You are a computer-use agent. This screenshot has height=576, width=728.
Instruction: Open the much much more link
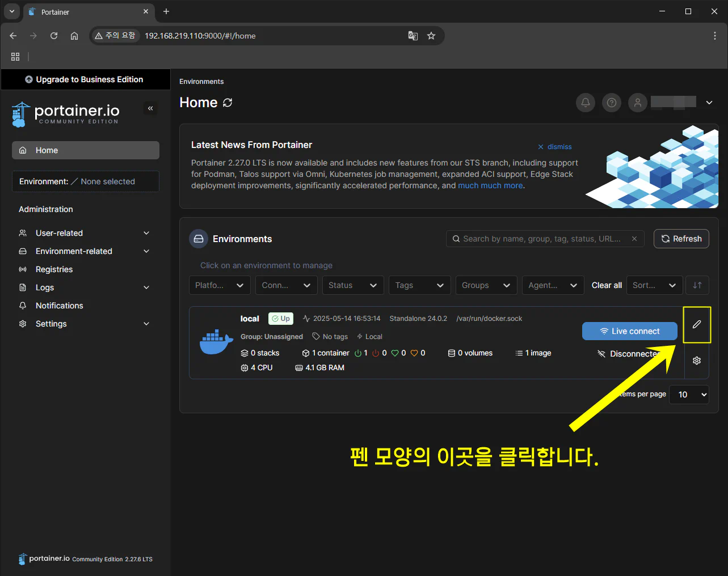click(x=490, y=185)
